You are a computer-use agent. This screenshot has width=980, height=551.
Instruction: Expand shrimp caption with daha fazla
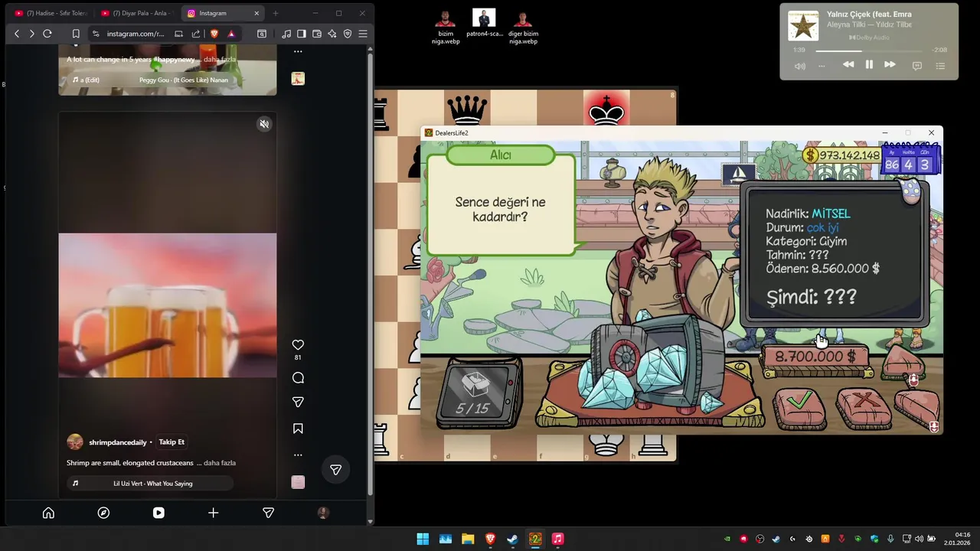(x=219, y=463)
